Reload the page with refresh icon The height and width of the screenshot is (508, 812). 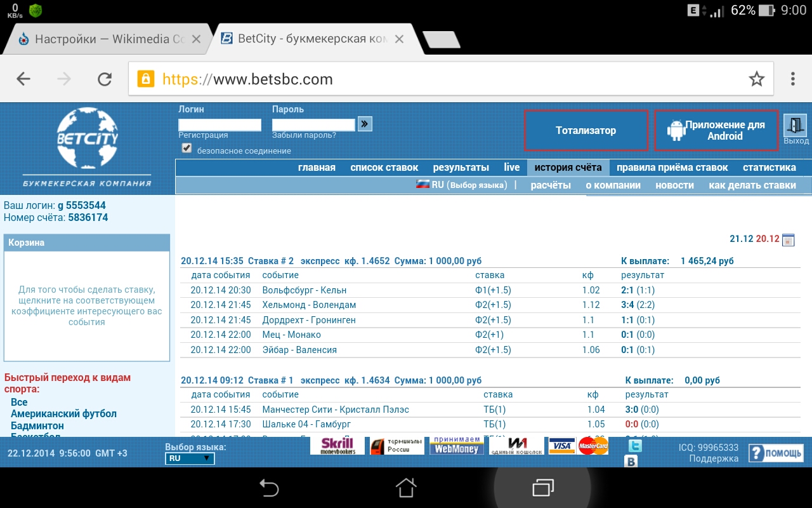(x=105, y=79)
